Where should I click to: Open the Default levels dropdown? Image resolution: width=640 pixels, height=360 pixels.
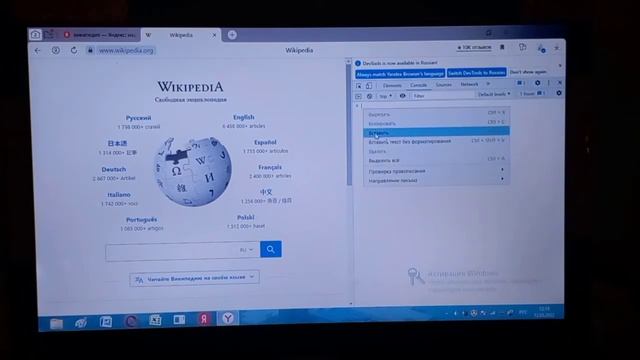494,94
